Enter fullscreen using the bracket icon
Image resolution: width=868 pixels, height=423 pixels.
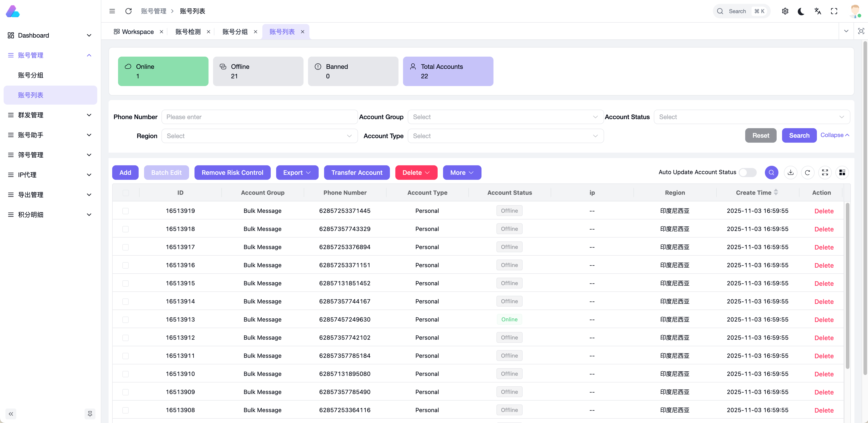coord(834,11)
